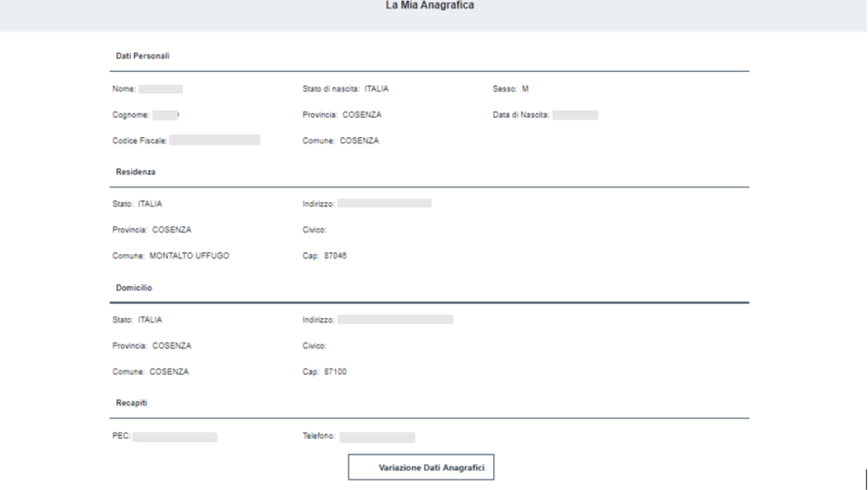868x490 pixels.
Task: Click the Data di Nascita value
Action: click(x=575, y=115)
